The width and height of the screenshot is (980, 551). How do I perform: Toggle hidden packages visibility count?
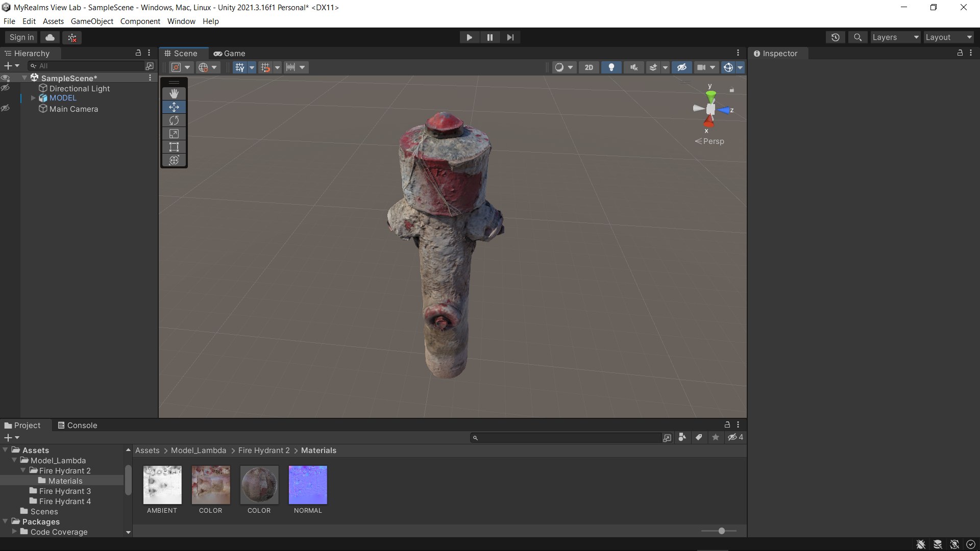click(x=736, y=437)
